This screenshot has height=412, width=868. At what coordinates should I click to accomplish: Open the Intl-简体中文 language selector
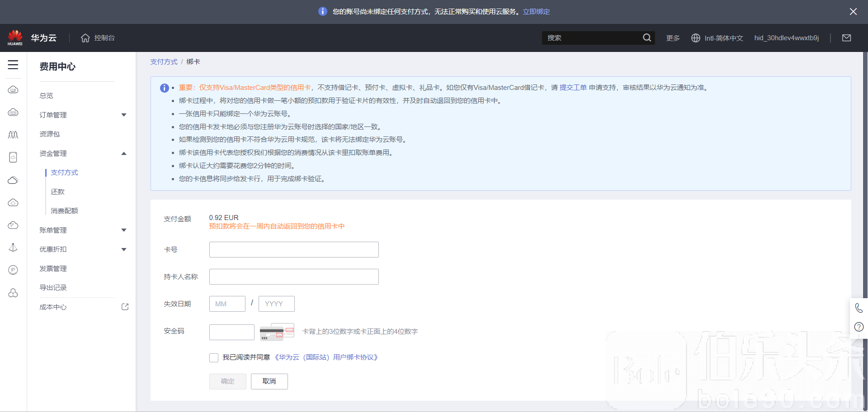point(717,38)
